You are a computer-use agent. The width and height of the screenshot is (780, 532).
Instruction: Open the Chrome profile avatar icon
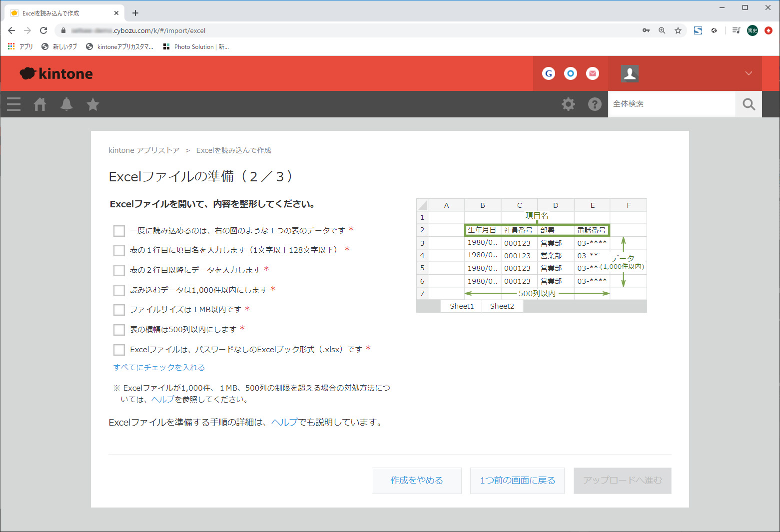tap(753, 30)
